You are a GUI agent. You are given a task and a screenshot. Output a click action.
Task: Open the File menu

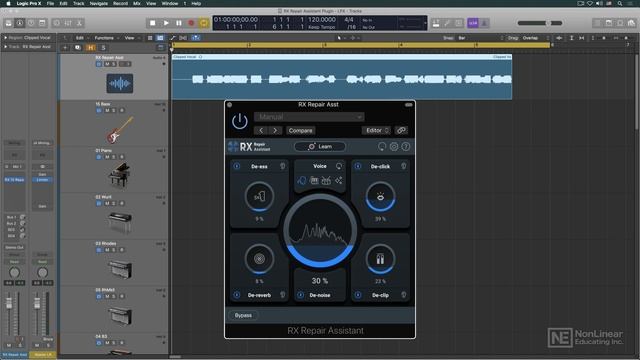click(50, 3)
